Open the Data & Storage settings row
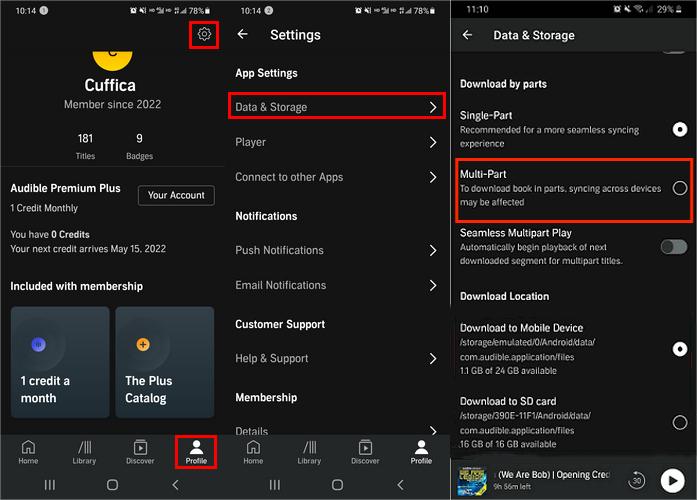Viewport: 697px width, 500px height. (336, 107)
